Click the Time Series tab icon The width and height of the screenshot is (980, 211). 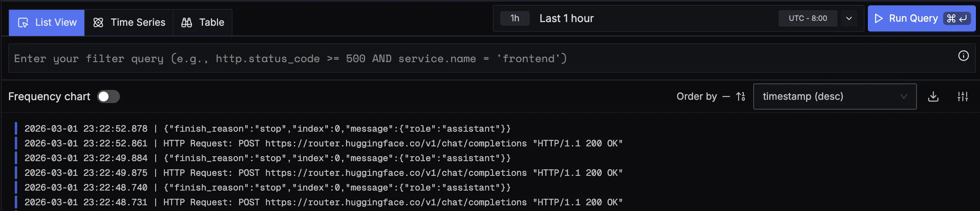(98, 22)
